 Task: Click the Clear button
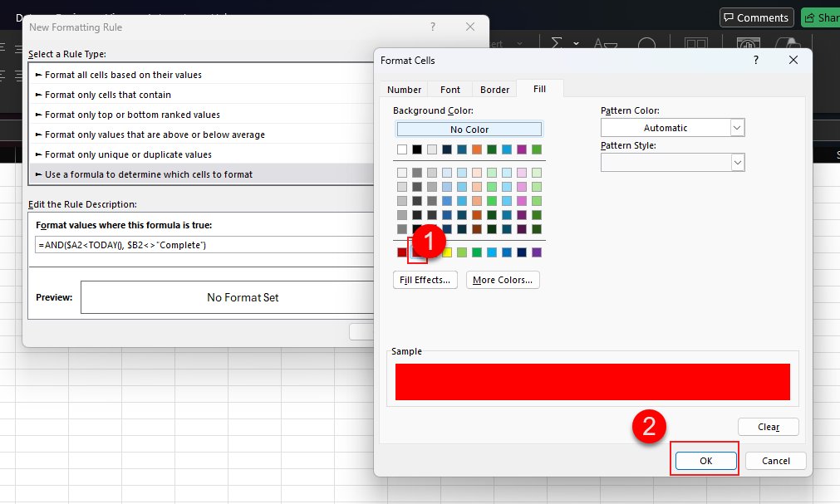click(x=768, y=427)
